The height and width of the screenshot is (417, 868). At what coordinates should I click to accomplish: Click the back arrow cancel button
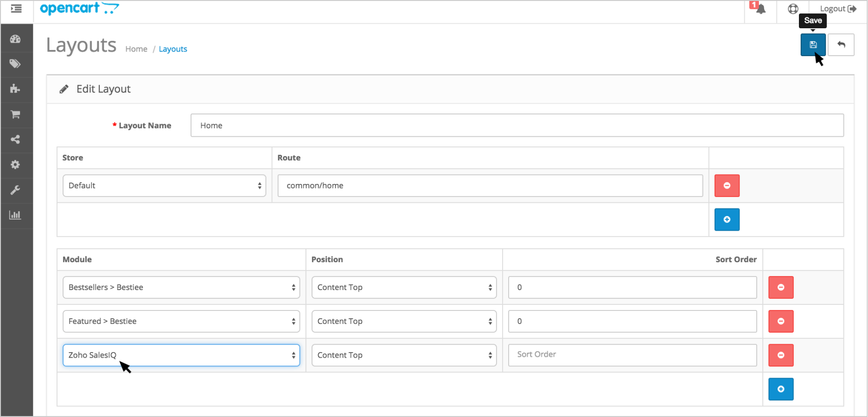click(841, 45)
